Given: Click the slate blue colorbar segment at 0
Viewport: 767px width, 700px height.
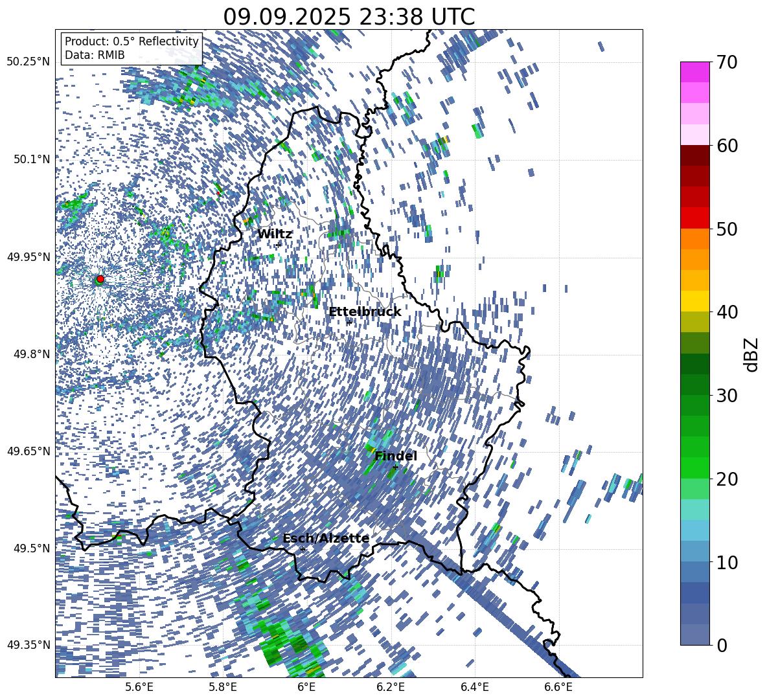Looking at the screenshot, I should [694, 635].
